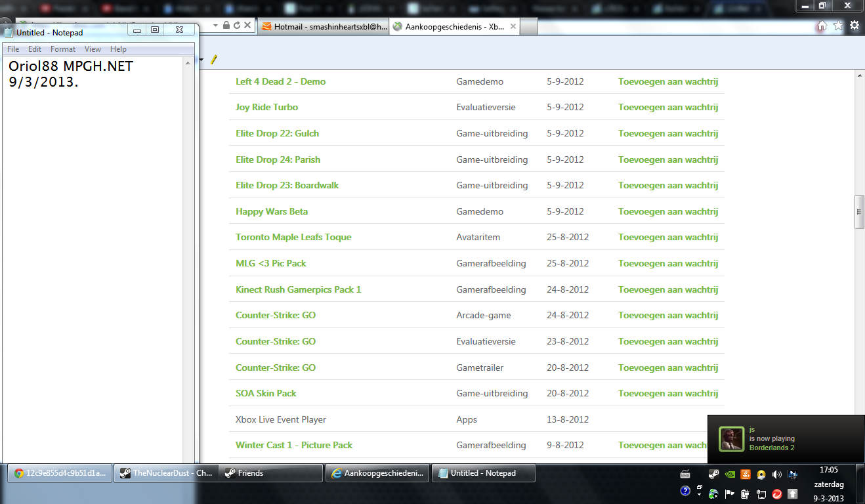Open the NVIDIA icon in the system tray
The width and height of the screenshot is (865, 504).
[x=730, y=474]
